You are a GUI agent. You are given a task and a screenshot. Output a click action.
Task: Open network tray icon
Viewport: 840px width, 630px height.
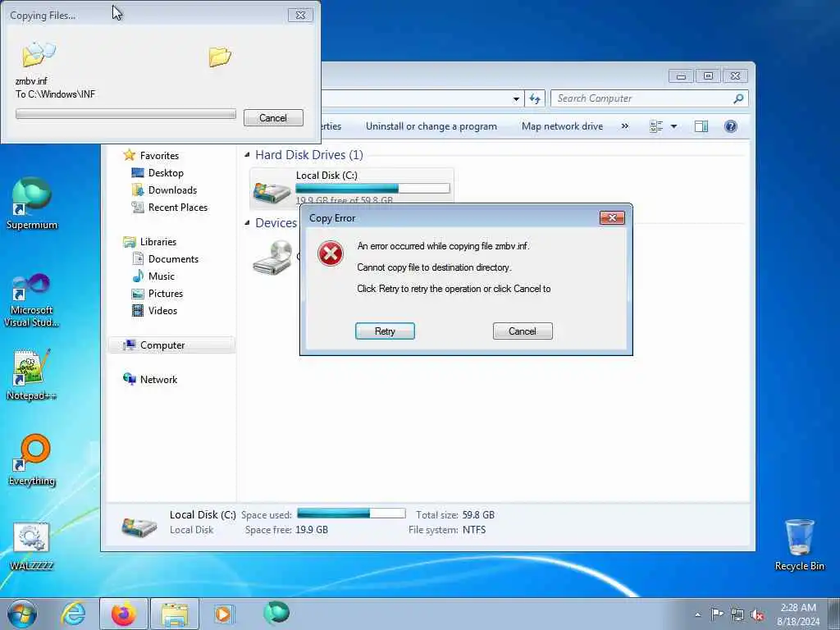click(737, 614)
